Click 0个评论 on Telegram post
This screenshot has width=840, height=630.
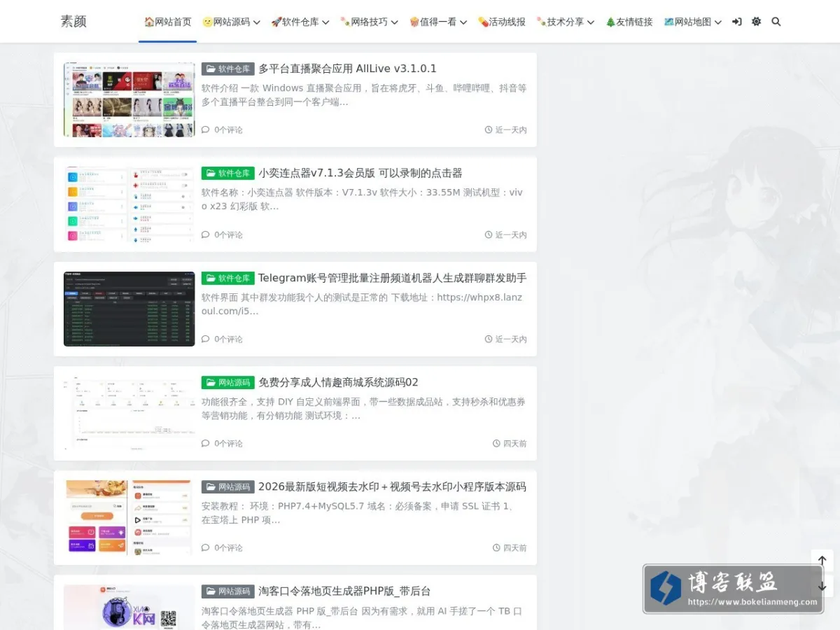click(228, 339)
